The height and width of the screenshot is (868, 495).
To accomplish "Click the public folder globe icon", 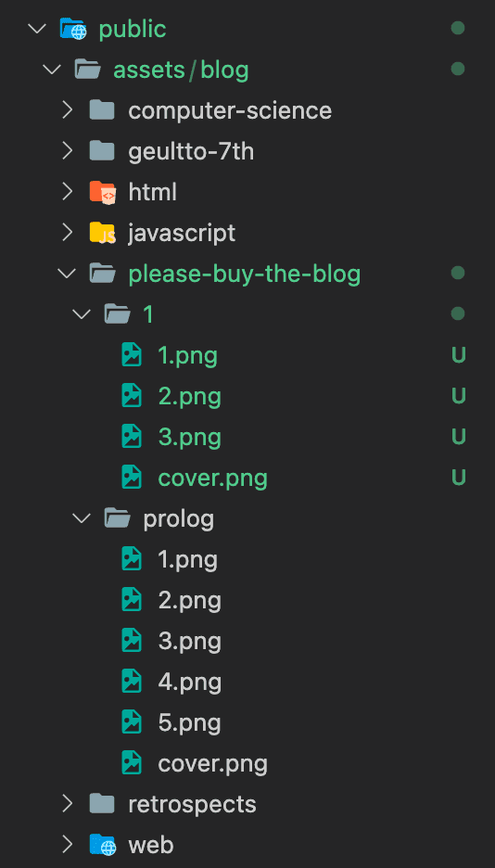I will [73, 28].
